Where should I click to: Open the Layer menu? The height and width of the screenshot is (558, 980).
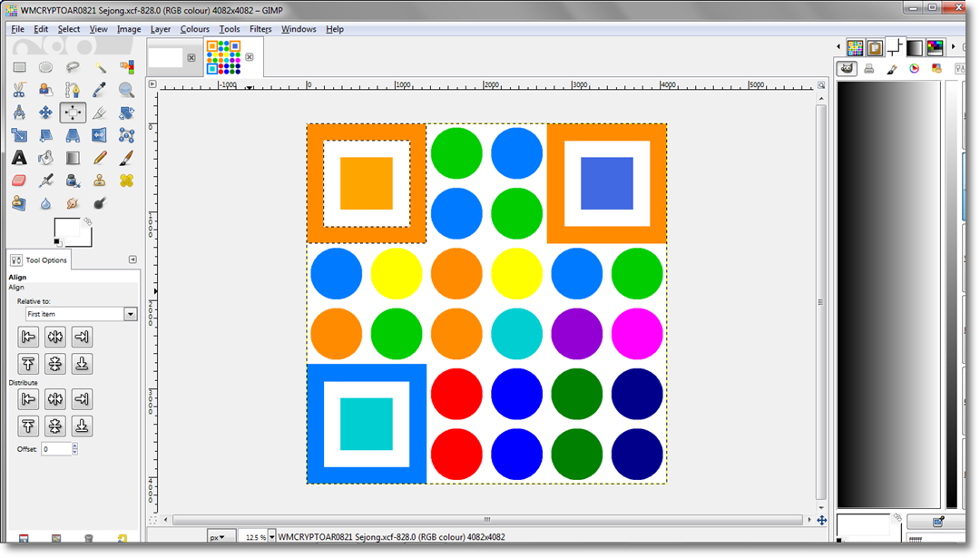(x=161, y=29)
